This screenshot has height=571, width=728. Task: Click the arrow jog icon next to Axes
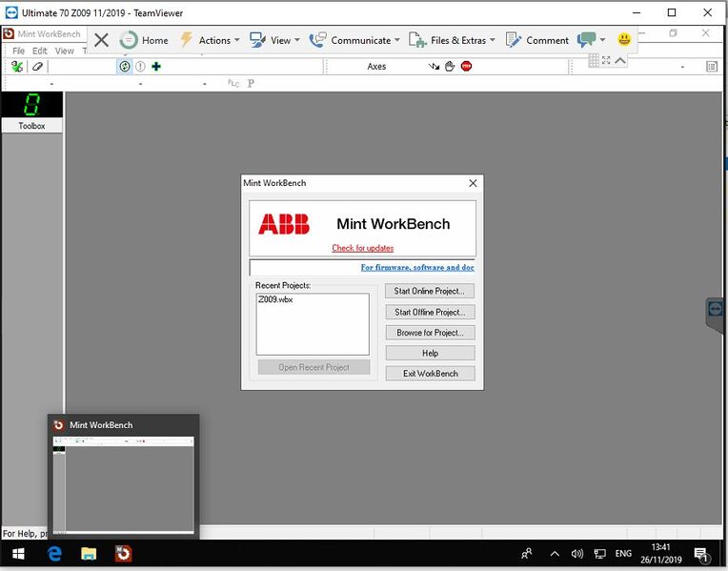pos(434,67)
